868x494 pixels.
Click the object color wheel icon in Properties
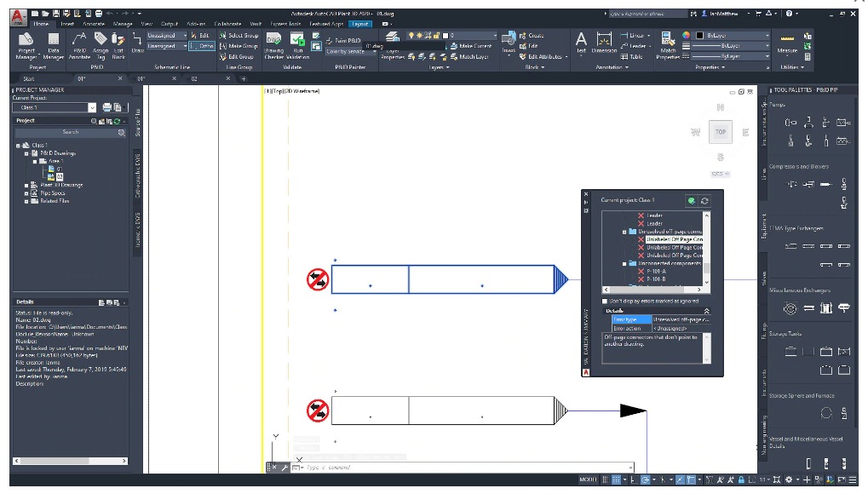point(686,36)
